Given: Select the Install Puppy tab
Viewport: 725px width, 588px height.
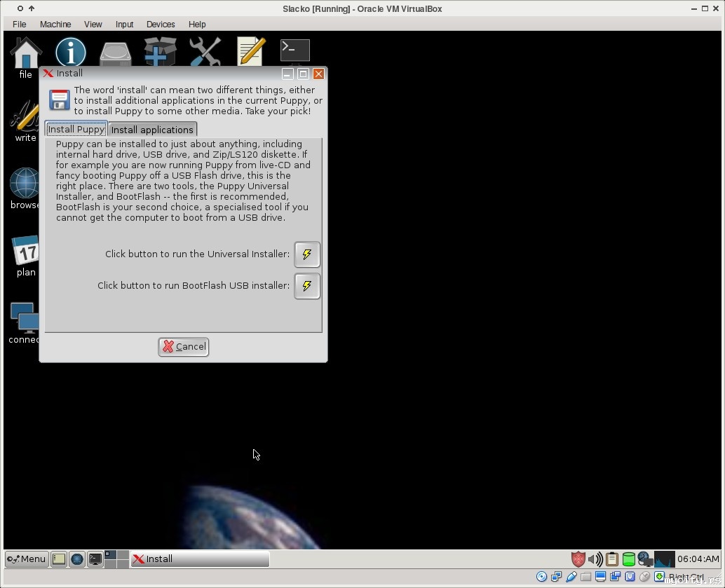Looking at the screenshot, I should [x=76, y=130].
